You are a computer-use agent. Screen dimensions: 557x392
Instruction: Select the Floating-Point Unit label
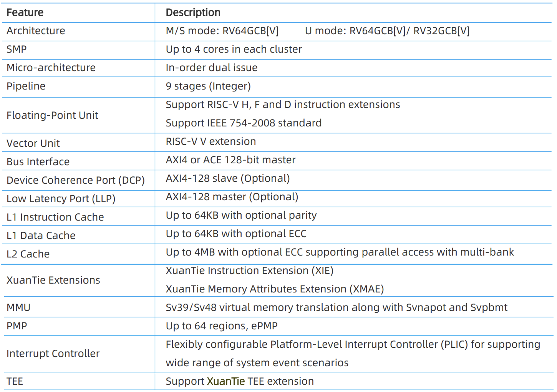click(x=52, y=115)
